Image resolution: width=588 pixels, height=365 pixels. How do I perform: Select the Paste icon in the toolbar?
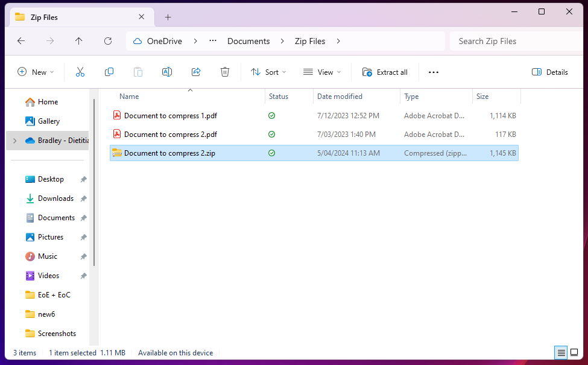click(x=138, y=72)
